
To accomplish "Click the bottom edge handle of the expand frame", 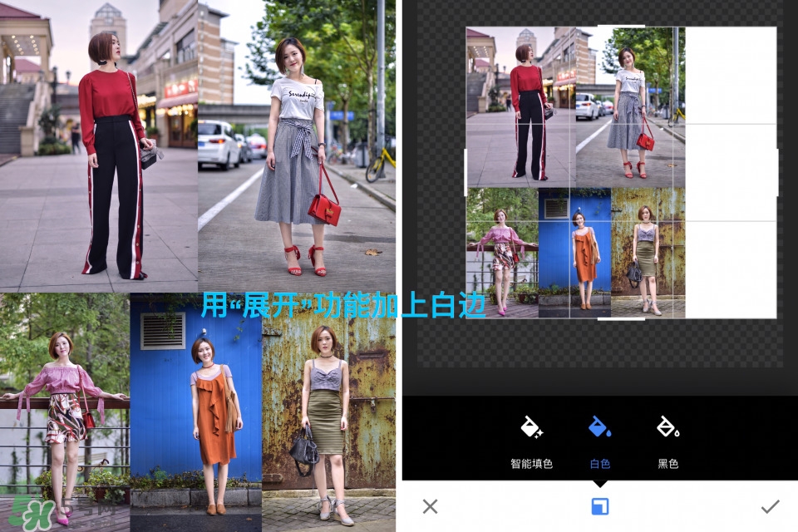I will pos(621,318).
